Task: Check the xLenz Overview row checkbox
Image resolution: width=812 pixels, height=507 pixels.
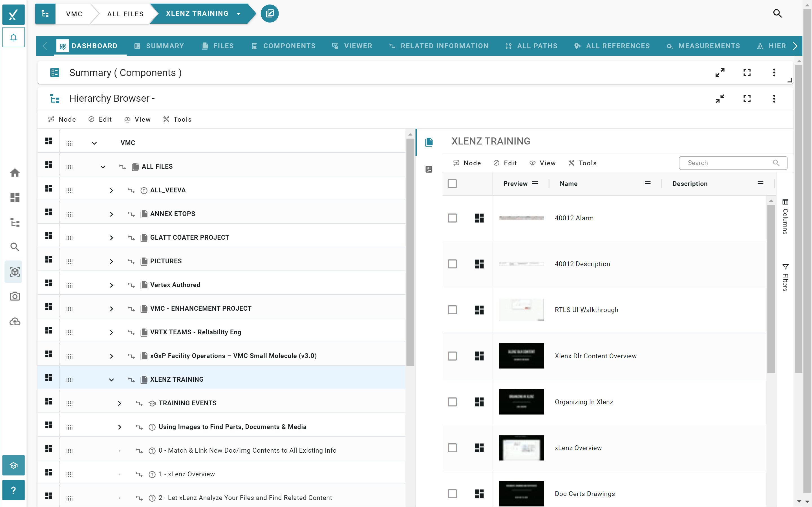Action: click(452, 448)
